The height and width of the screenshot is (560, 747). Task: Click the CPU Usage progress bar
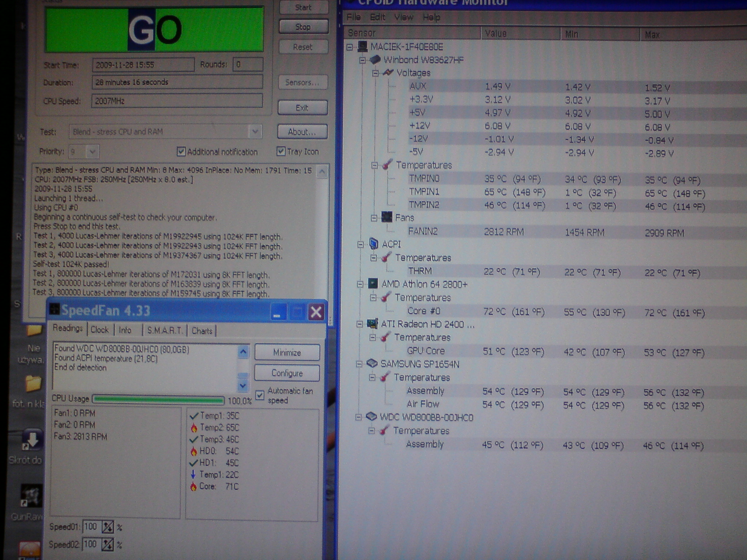tap(159, 400)
